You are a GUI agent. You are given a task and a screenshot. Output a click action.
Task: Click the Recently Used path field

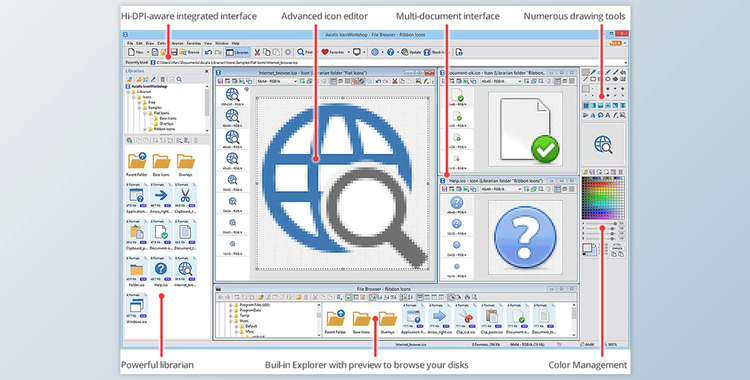[388, 63]
